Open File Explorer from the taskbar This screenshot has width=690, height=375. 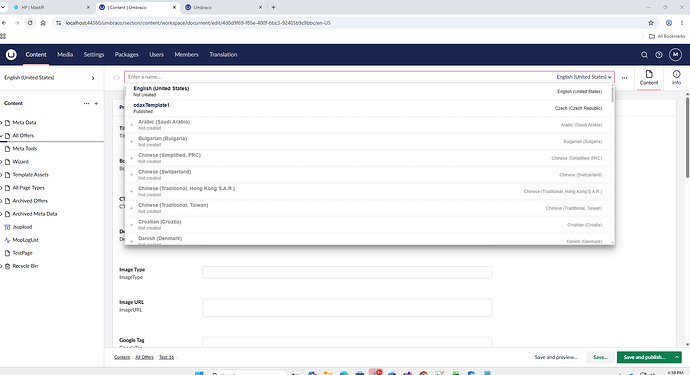[328, 373]
